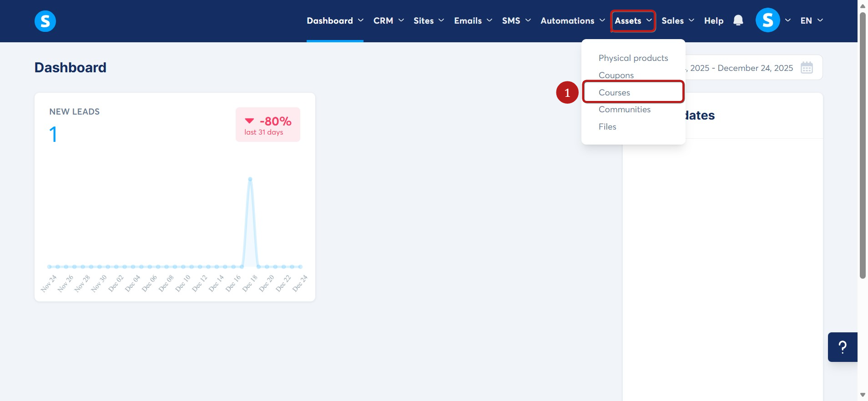This screenshot has height=401, width=868.
Task: Click the NEW LEADS card title
Action: [x=75, y=112]
